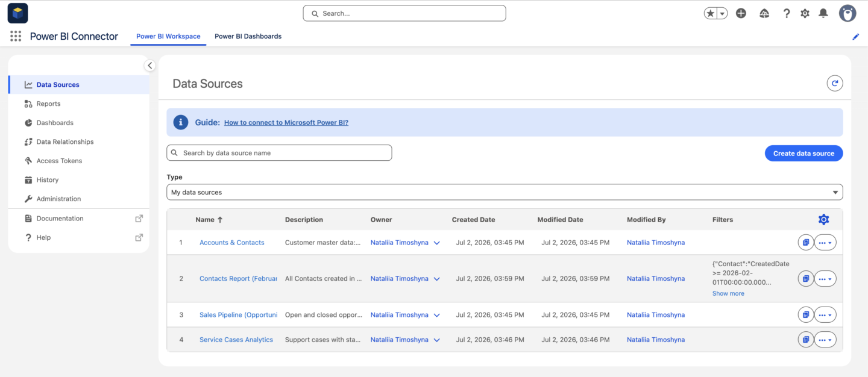This screenshot has width=868, height=377.
Task: Click the Help external link icon
Action: (x=139, y=237)
